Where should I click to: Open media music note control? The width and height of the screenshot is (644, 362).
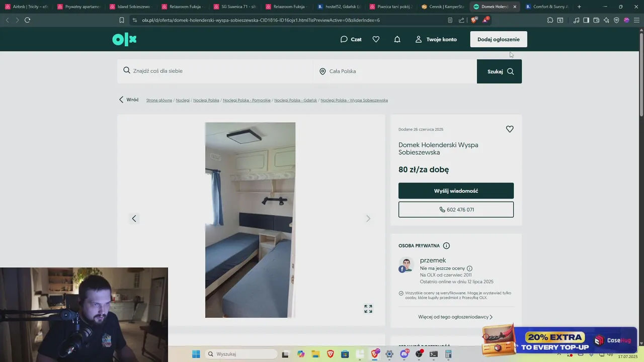[576, 20]
